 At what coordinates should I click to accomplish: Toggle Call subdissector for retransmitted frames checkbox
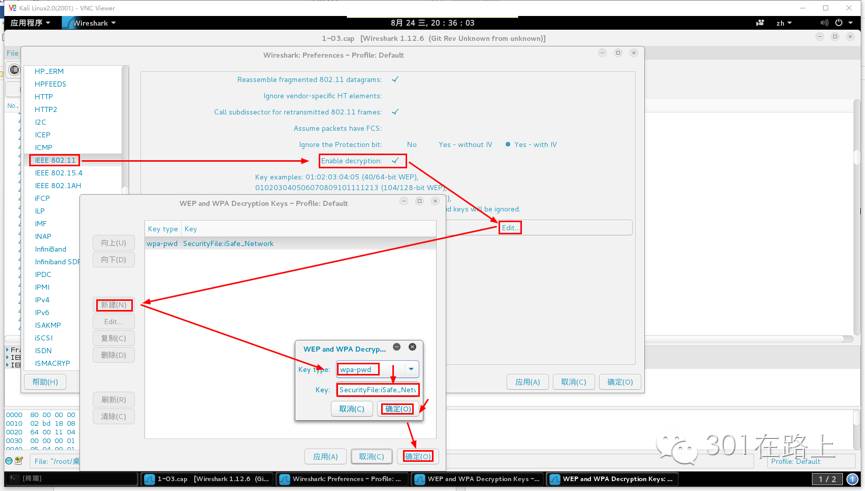click(396, 111)
